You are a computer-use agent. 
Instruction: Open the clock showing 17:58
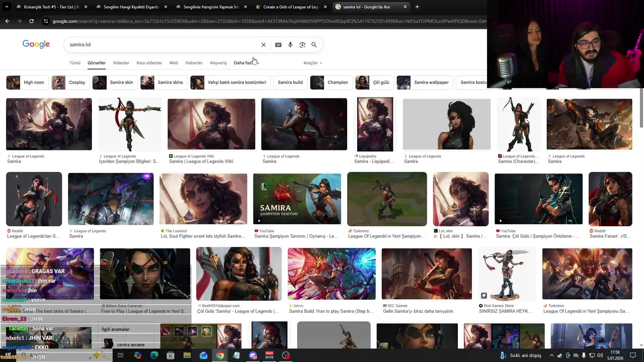[x=615, y=355]
